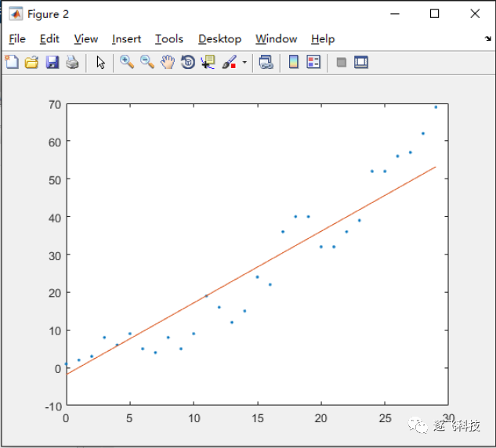Click the x-axis tick label 15

258,418
